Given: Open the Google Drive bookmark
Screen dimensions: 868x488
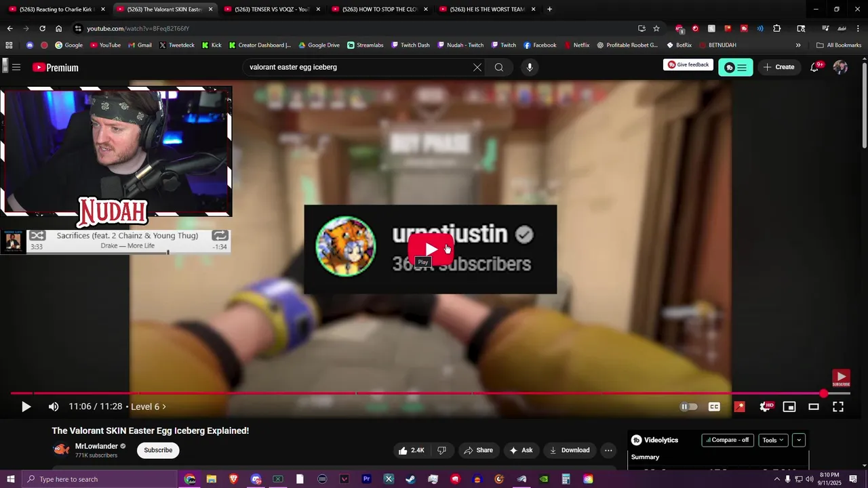Looking at the screenshot, I should tap(319, 45).
